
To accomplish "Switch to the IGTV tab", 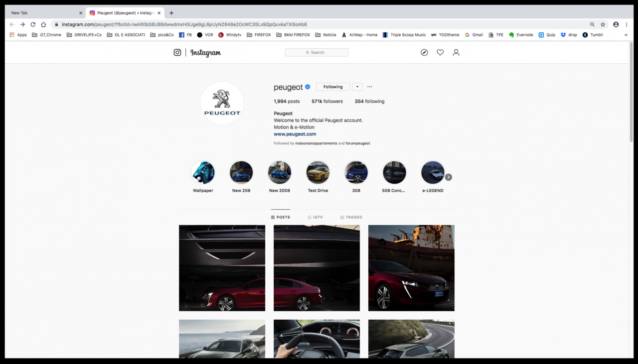I will (315, 218).
